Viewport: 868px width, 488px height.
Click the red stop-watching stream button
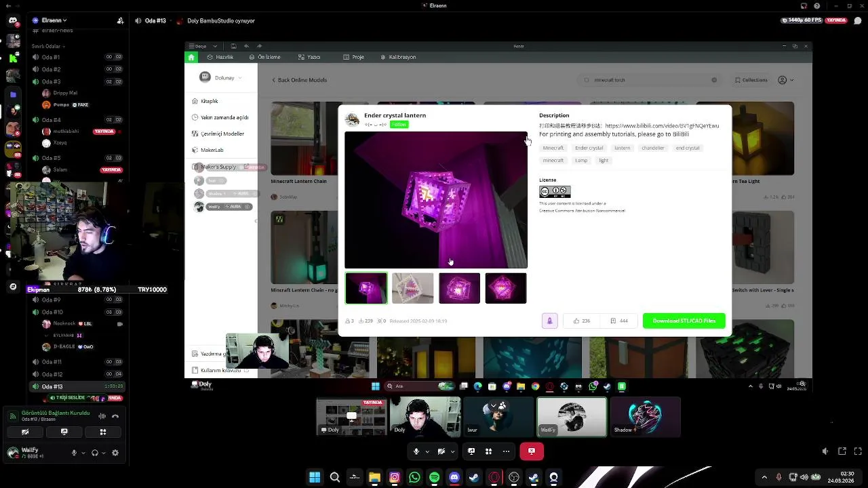pyautogui.click(x=532, y=451)
